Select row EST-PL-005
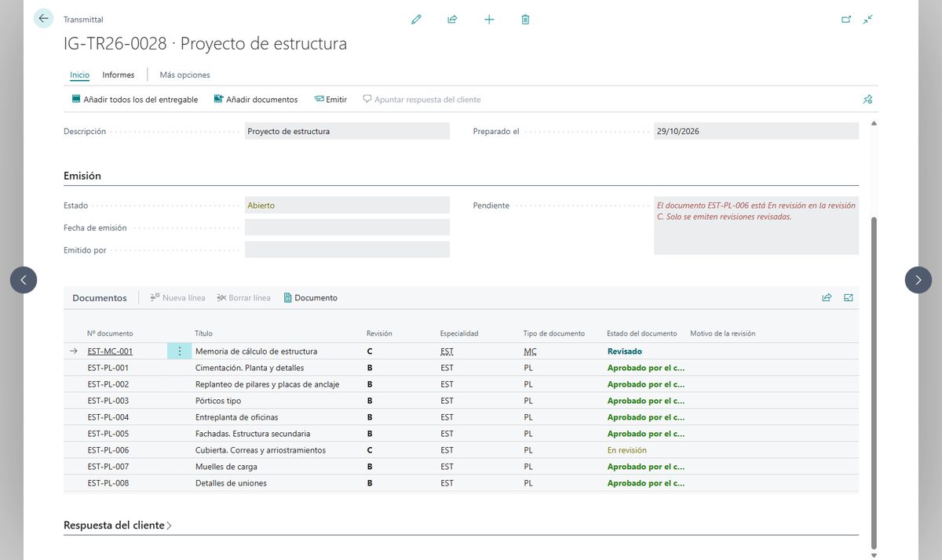The width and height of the screenshot is (942, 560). (462, 434)
